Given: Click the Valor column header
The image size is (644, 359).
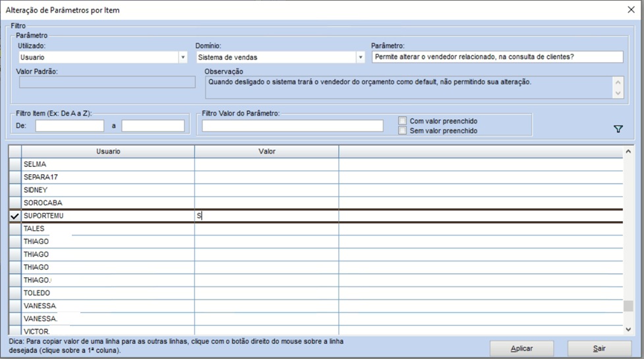Looking at the screenshot, I should (x=266, y=152).
